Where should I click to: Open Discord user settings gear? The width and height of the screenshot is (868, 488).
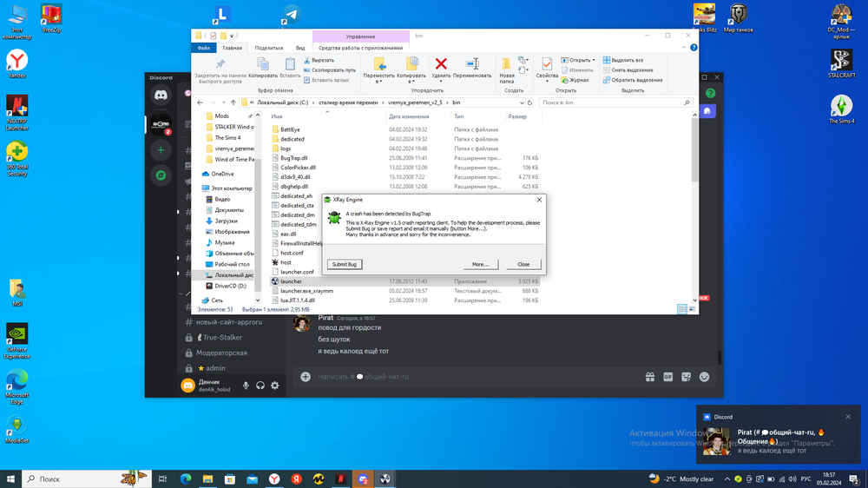tap(275, 386)
